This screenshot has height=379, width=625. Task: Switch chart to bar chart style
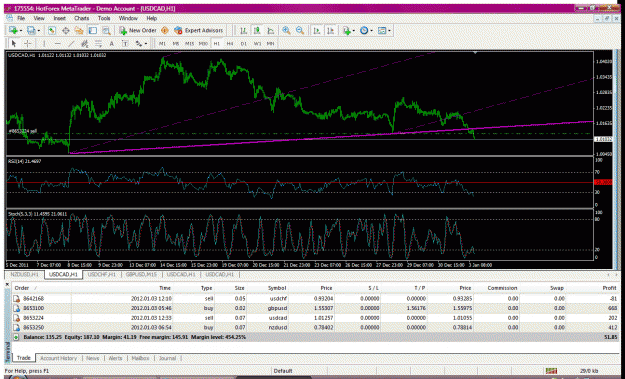pyautogui.click(x=243, y=30)
